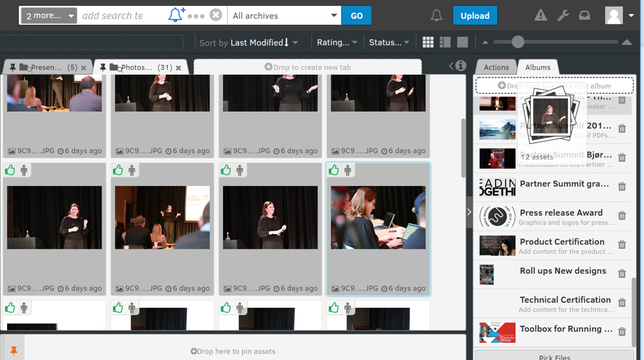Open the Roll ups New designs album
The image size is (644, 360).
click(x=552, y=275)
